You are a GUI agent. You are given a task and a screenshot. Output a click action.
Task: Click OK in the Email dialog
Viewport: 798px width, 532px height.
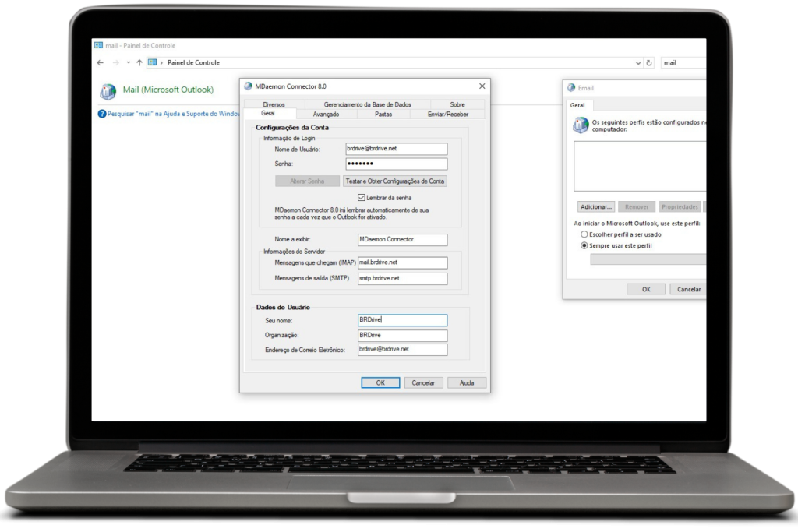(x=646, y=290)
